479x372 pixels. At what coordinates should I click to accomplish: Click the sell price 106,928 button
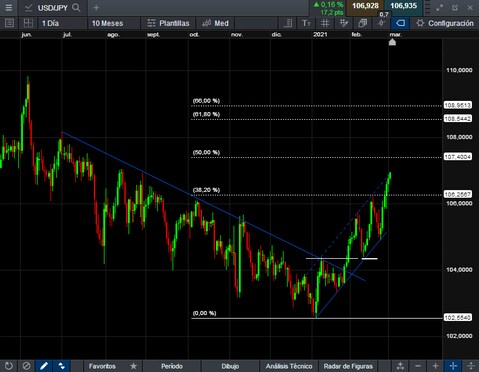(365, 6)
